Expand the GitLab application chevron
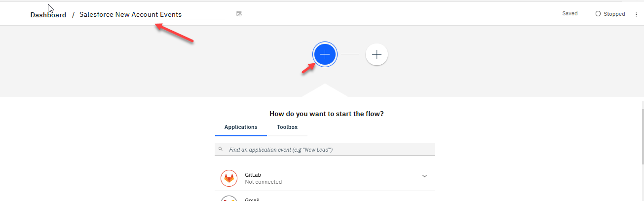 click(x=424, y=176)
